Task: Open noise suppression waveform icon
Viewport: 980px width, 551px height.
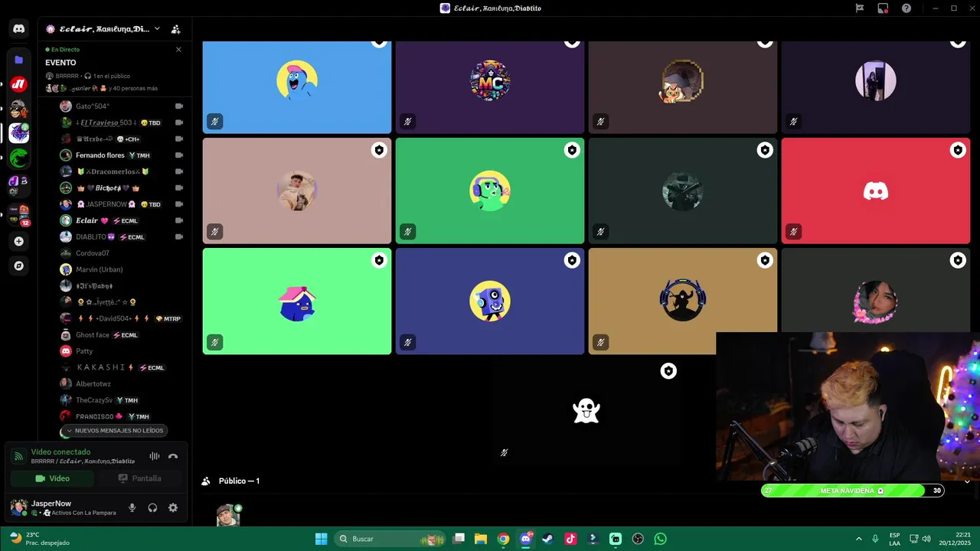Action: tap(155, 456)
